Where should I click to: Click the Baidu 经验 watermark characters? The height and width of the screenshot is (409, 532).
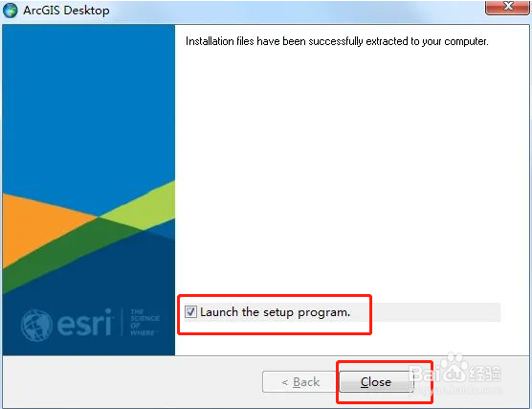(485, 374)
